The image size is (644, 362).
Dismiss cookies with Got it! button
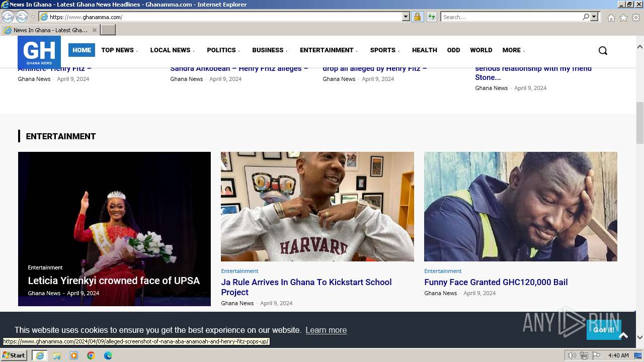point(603,330)
